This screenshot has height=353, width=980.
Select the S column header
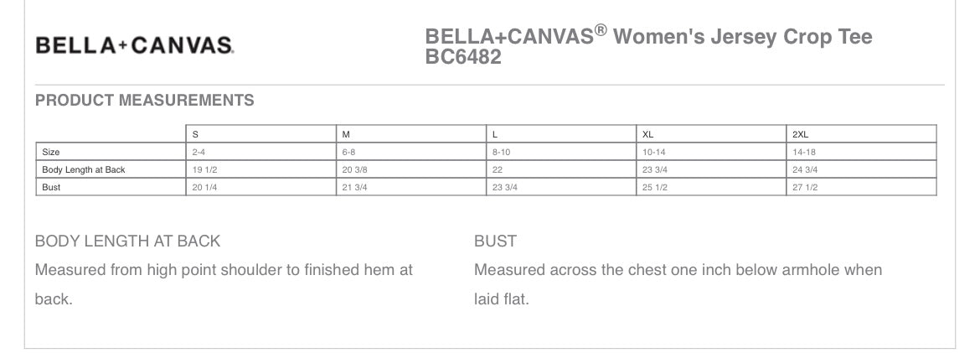(x=261, y=134)
